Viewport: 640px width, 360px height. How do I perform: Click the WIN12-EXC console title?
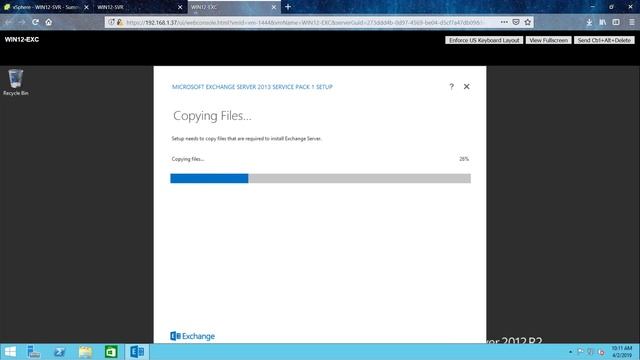coord(22,40)
